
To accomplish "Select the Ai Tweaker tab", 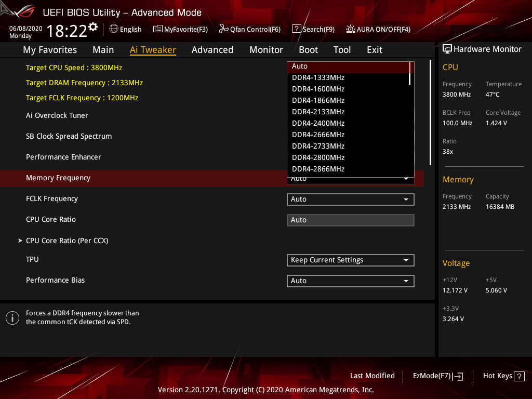I will [153, 50].
